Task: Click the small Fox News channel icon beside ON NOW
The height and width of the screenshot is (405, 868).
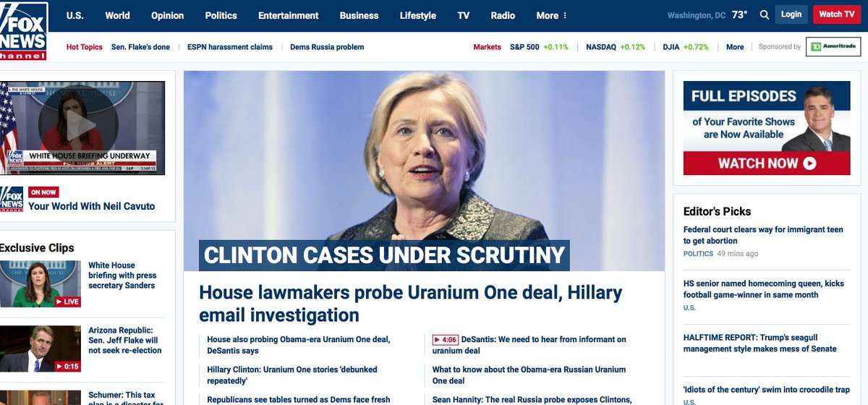Action: [x=12, y=199]
